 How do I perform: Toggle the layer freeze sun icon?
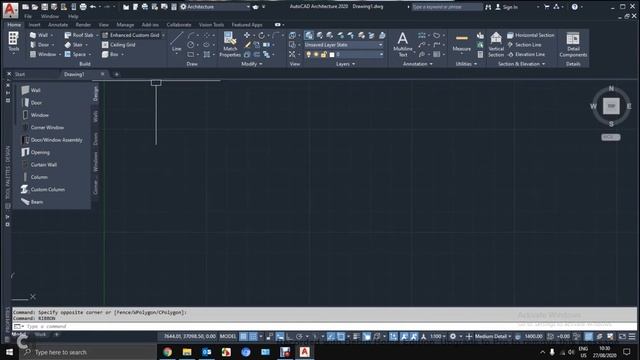[x=316, y=54]
